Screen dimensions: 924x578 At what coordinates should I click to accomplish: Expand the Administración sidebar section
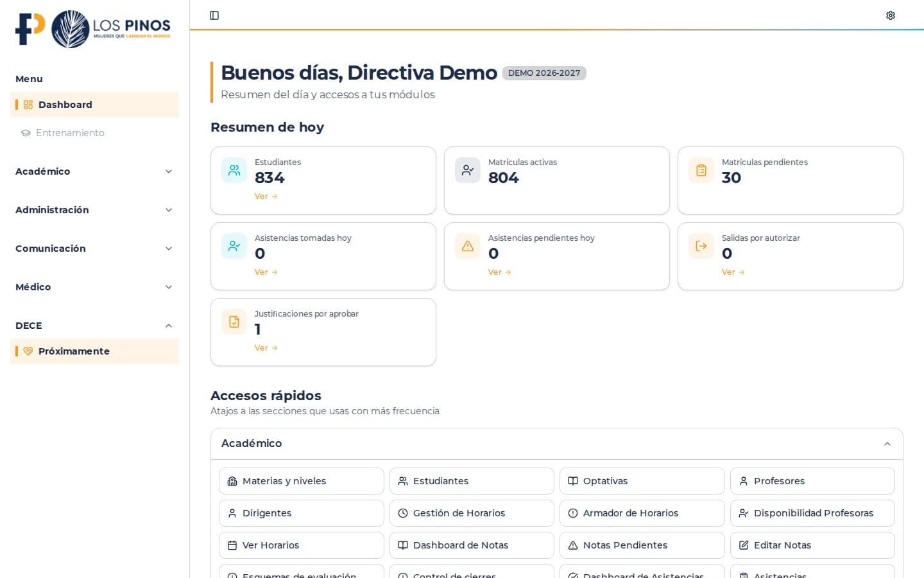click(94, 210)
